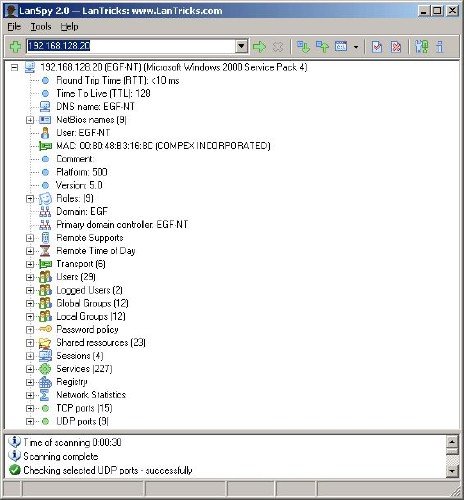Open the IP address dropdown arrow
The height and width of the screenshot is (500, 464).
click(241, 46)
